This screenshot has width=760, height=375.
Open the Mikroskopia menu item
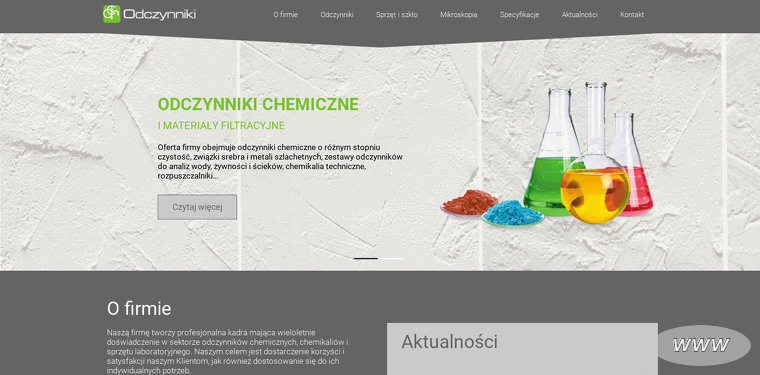pyautogui.click(x=459, y=15)
